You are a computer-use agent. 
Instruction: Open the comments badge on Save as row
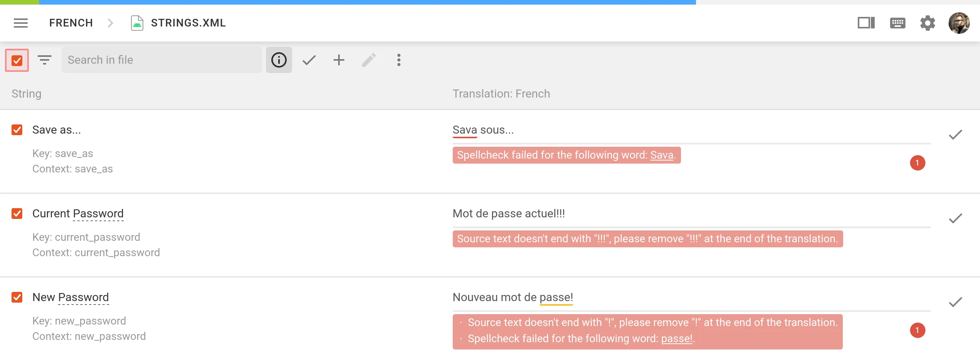point(918,163)
